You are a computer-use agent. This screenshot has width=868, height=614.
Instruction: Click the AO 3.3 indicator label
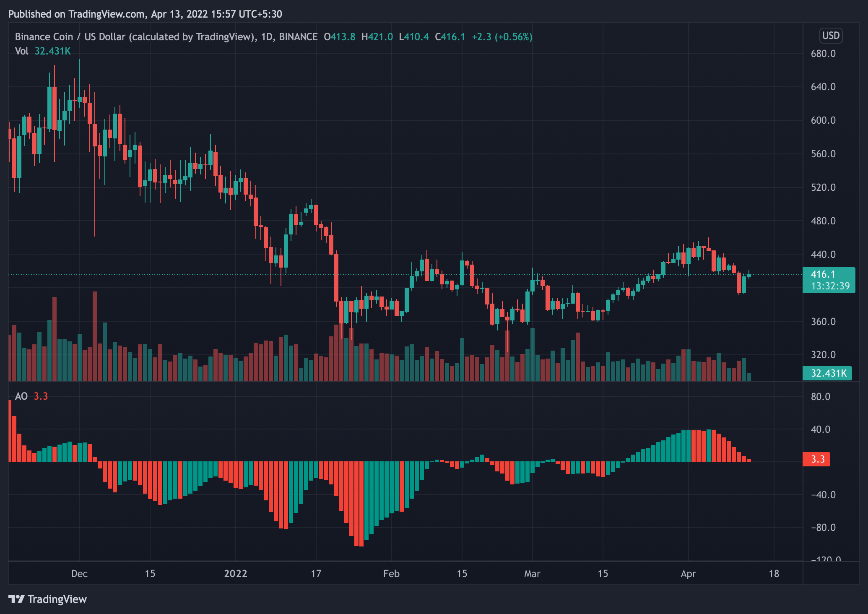31,396
